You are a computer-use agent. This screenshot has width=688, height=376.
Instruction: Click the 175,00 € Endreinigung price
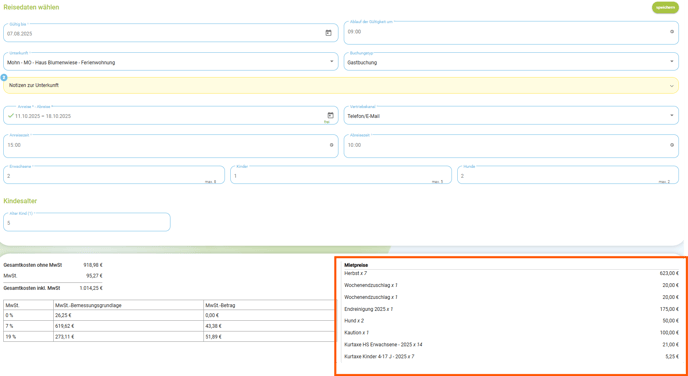click(670, 309)
